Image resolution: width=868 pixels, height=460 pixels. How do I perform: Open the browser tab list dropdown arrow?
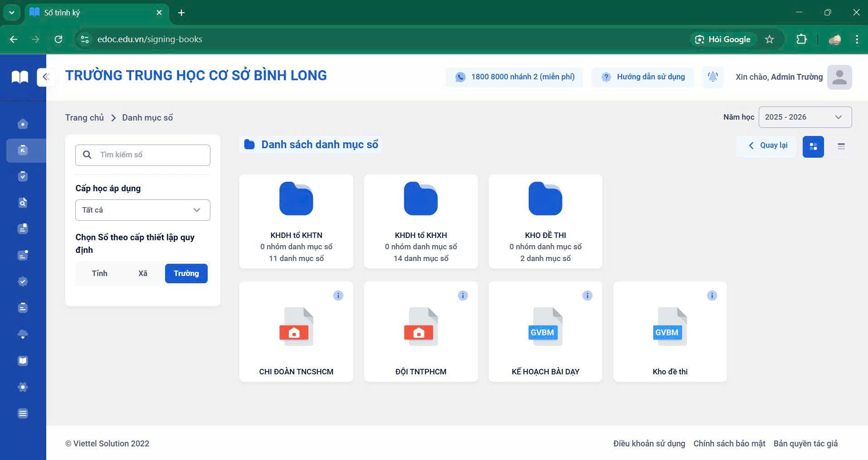12,13
